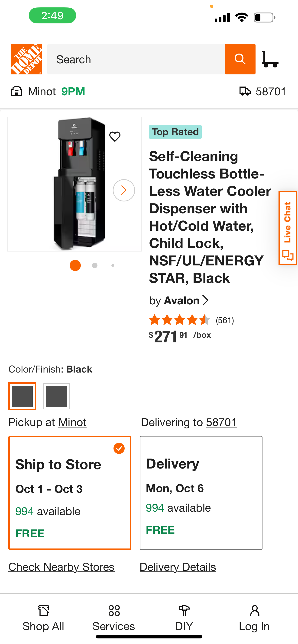
Task: Tap the Minot store icon
Action: pyautogui.click(x=17, y=91)
